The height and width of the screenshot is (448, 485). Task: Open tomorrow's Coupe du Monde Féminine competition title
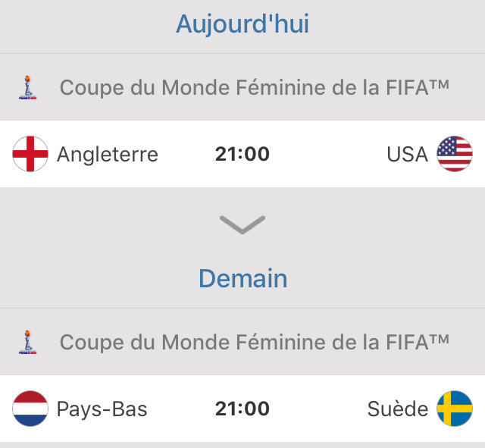(x=255, y=342)
